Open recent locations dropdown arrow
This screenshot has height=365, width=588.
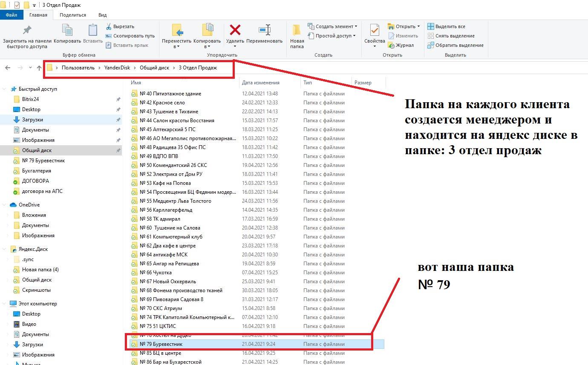[x=30, y=68]
